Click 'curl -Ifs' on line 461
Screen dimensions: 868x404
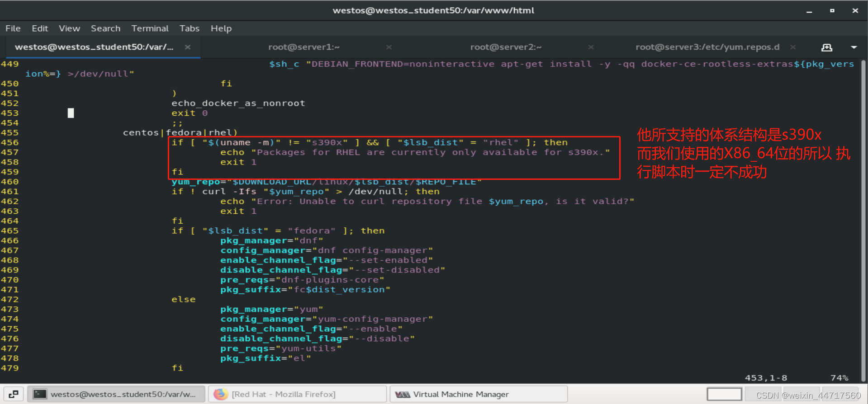click(x=229, y=192)
